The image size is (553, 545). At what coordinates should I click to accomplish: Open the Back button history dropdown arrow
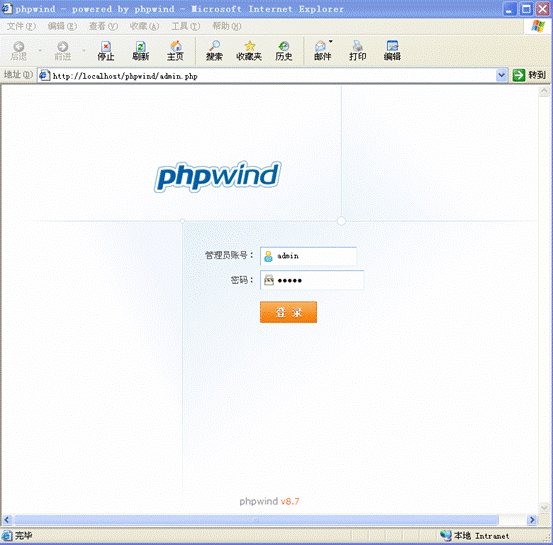pos(40,51)
